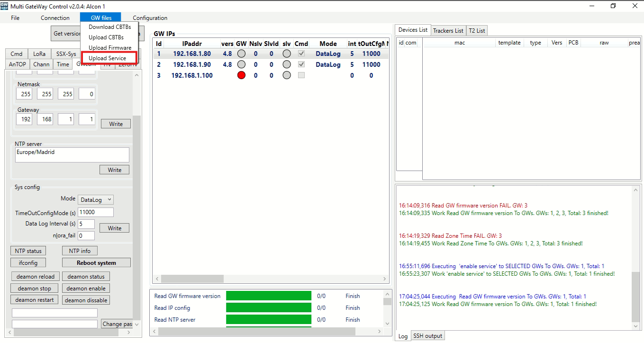Click the NTP status button
The image size is (644, 343).
(28, 251)
